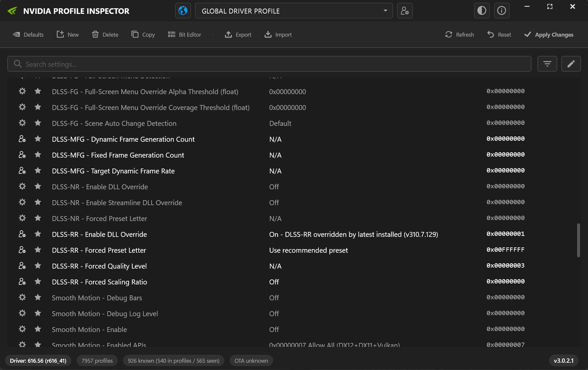
Task: Reset the profile settings
Action: (499, 34)
